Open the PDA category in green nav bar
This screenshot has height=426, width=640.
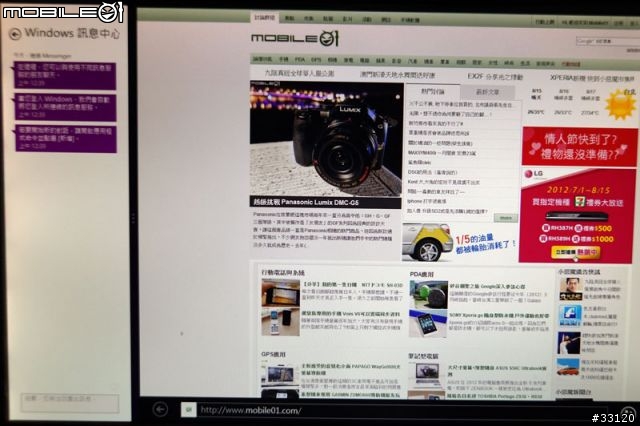[x=300, y=60]
